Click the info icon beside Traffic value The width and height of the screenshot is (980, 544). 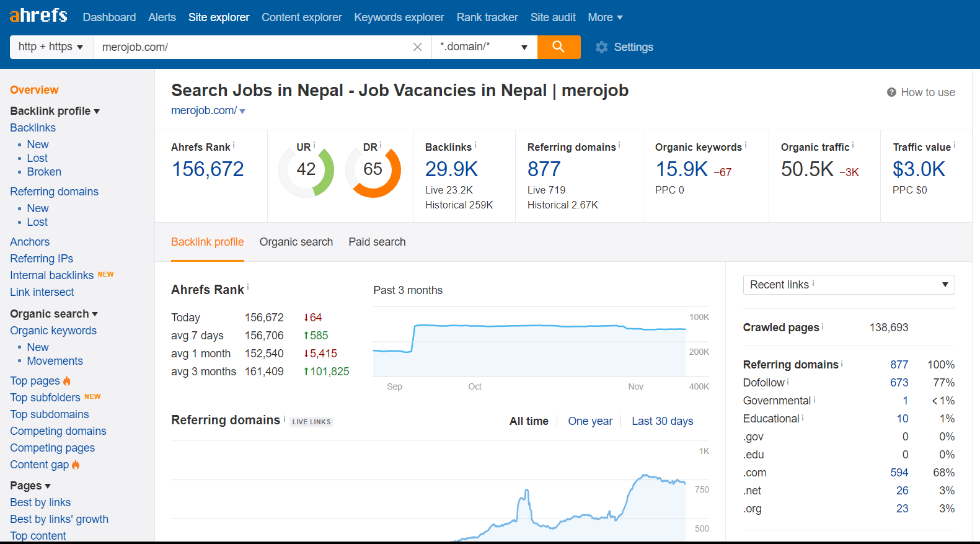pos(955,145)
